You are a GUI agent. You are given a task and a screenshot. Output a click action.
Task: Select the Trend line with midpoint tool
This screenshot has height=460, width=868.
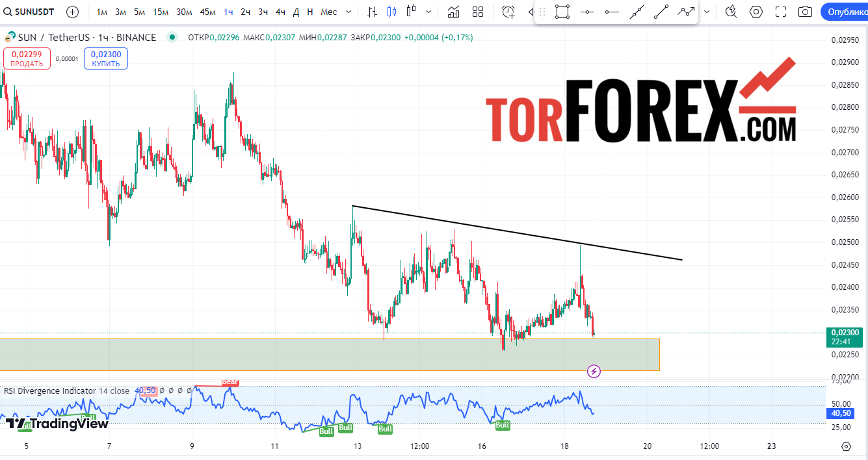pos(637,12)
